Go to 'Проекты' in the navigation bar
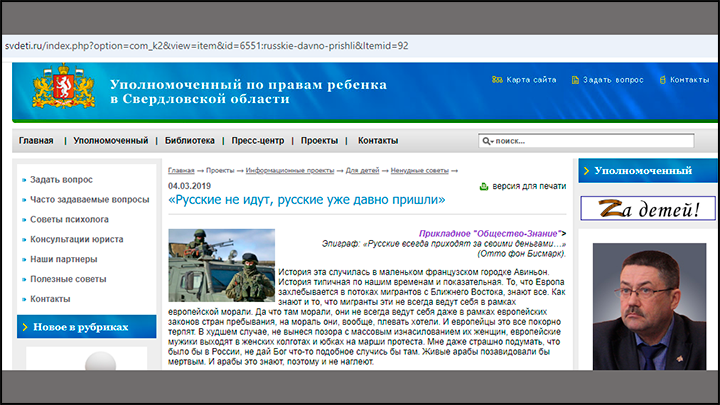Viewport: 720px width, 405px height. point(319,141)
